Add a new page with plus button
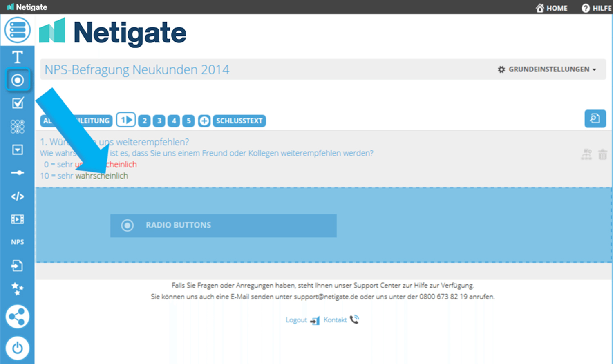This screenshot has width=613, height=364. [204, 121]
